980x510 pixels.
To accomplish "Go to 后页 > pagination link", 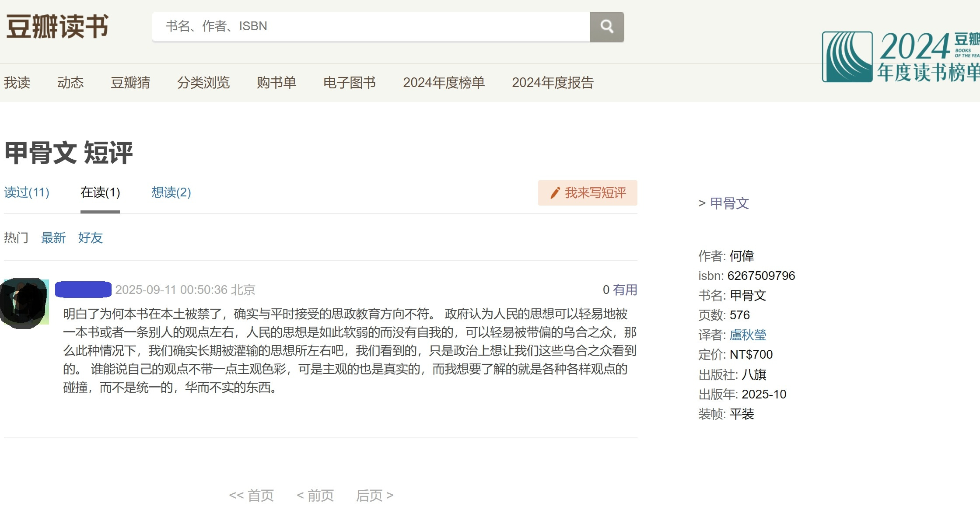I will coord(375,496).
